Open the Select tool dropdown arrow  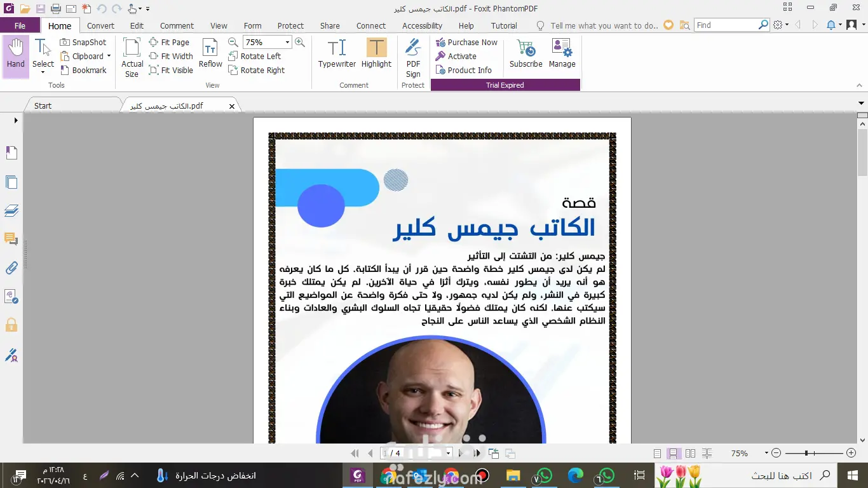pos(43,72)
